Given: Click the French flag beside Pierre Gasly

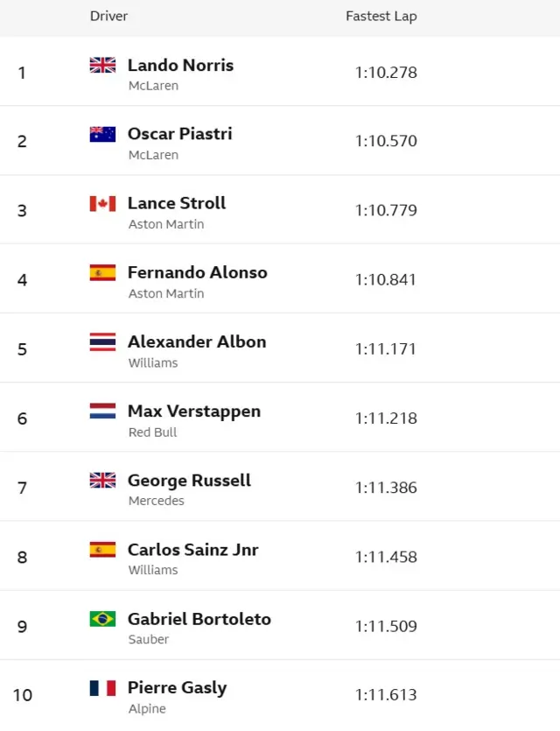Looking at the screenshot, I should coord(102,688).
